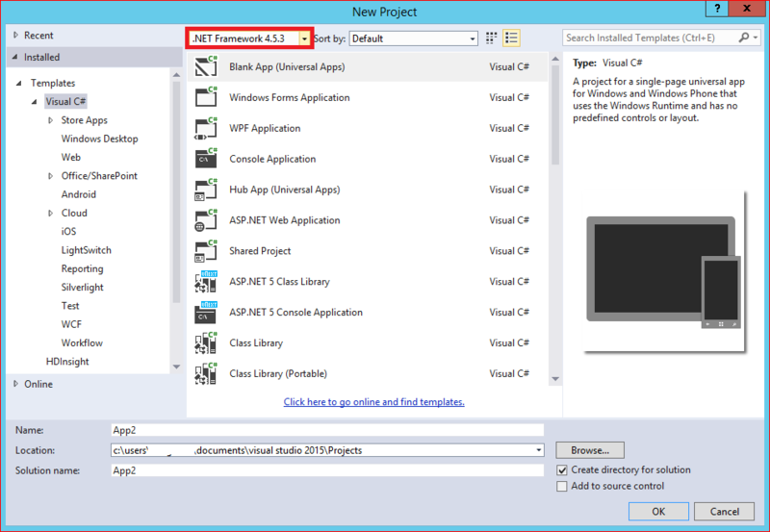Toggle Create directory for solution checkbox
The image size is (770, 532).
tap(562, 469)
